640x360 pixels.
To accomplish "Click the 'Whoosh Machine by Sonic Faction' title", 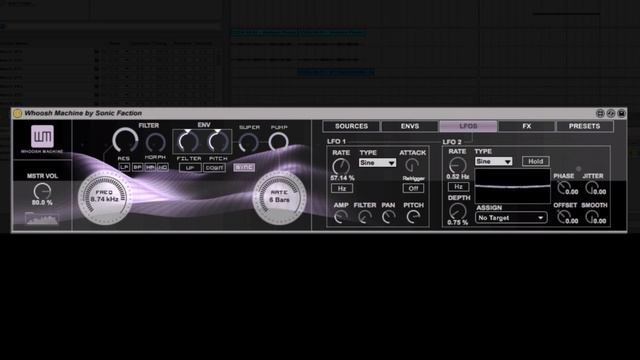I will pyautogui.click(x=83, y=113).
